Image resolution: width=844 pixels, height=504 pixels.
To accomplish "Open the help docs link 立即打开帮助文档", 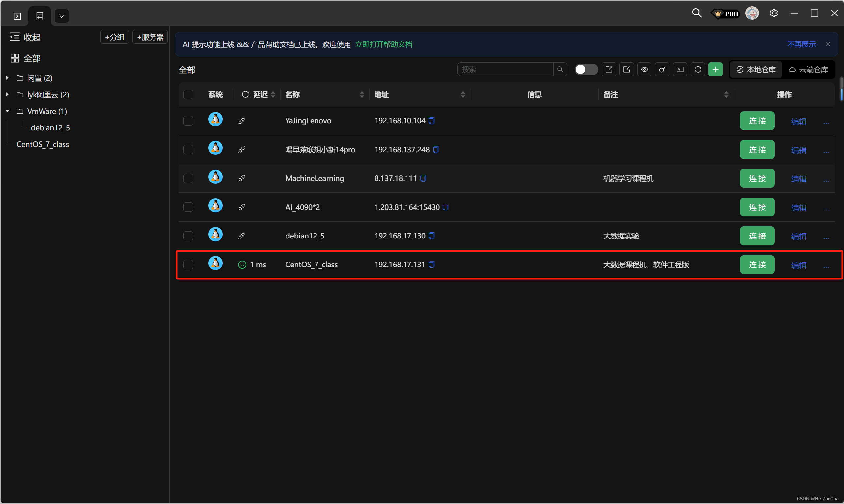I will click(x=383, y=44).
